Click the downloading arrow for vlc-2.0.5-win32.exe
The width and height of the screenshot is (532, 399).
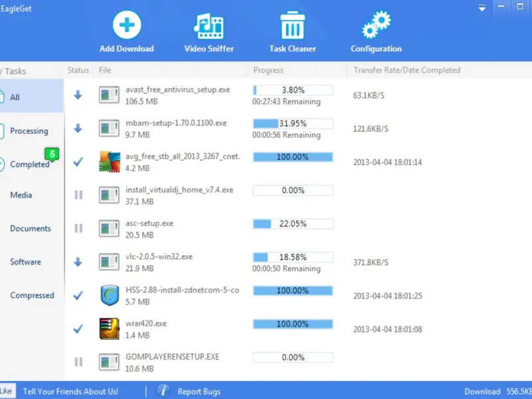pyautogui.click(x=78, y=262)
